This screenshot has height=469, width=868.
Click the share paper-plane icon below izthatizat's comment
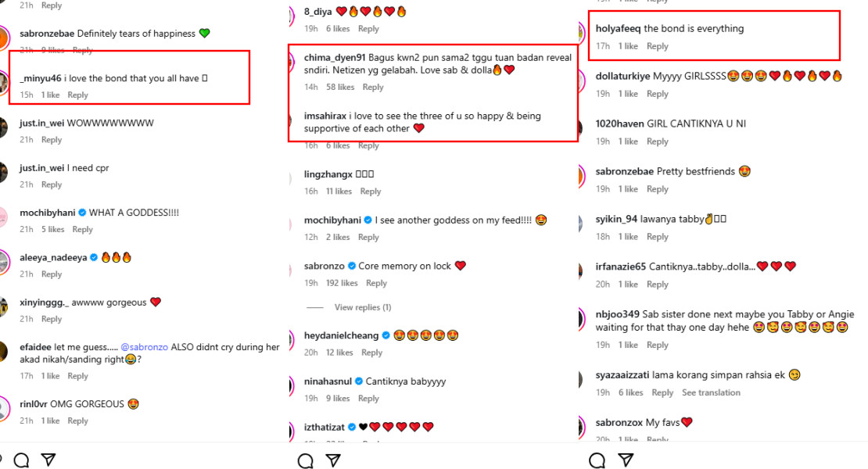[x=333, y=460]
